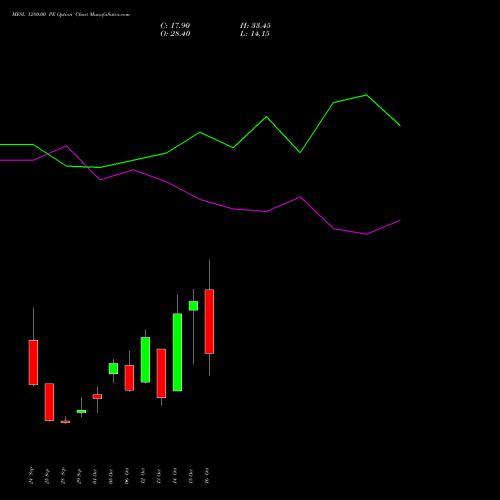The width and height of the screenshot is (500, 500).
Task: Select the red candlestick for 25 Sep
Action: point(49,402)
